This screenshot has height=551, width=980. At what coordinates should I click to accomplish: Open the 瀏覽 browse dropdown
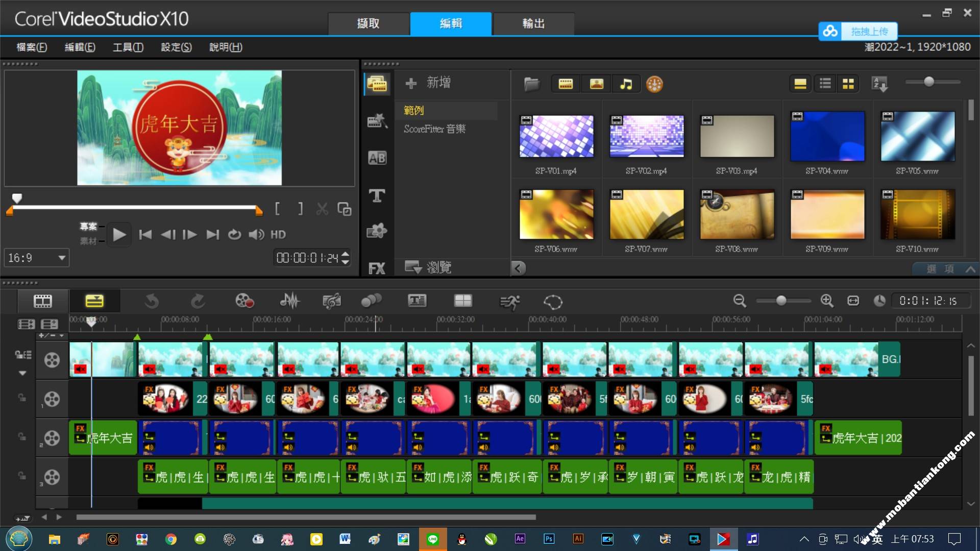tap(428, 267)
